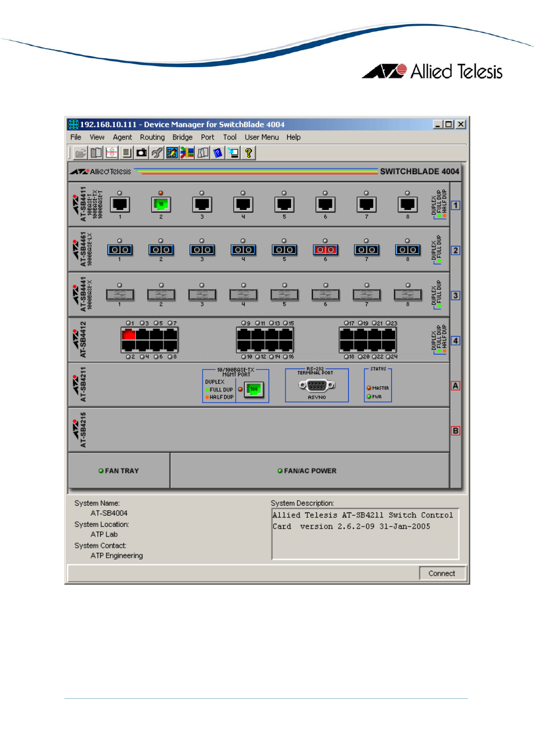
Task: Select slot 2 indicator box
Action: click(x=456, y=250)
